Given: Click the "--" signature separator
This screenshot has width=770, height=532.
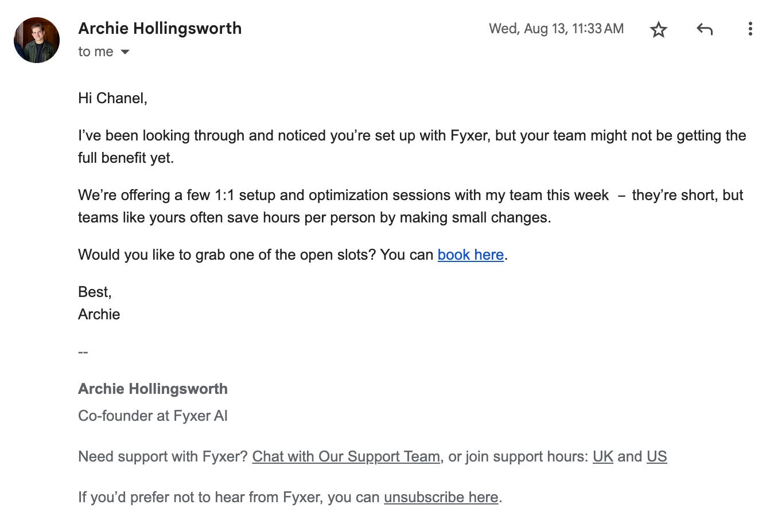Looking at the screenshot, I should (x=83, y=351).
